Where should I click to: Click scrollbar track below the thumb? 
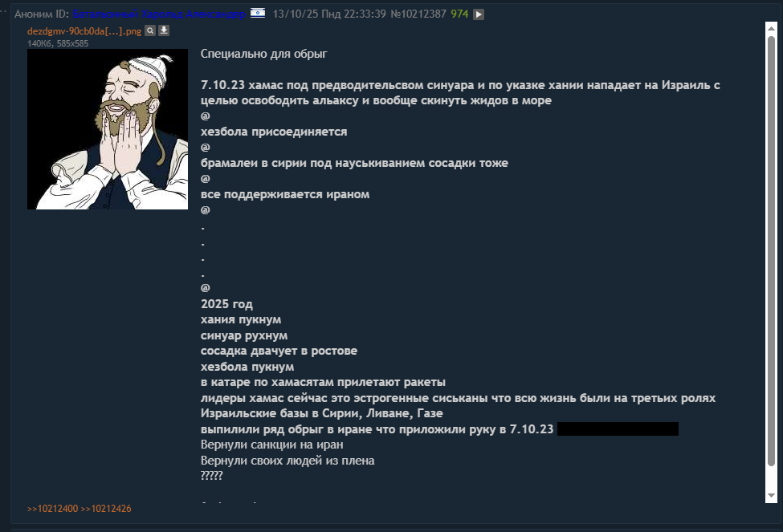pyautogui.click(x=771, y=478)
